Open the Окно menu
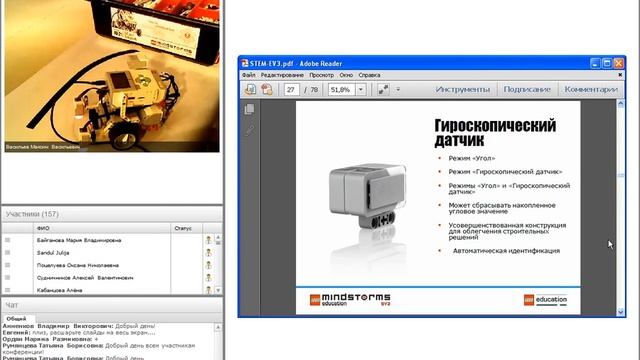This screenshot has height=360, width=640. (346, 75)
